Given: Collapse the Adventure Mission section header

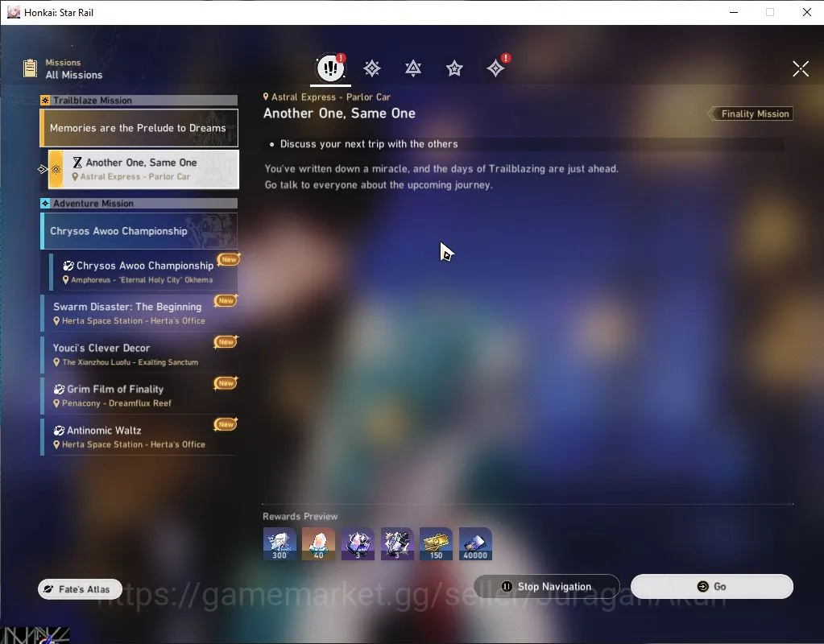Looking at the screenshot, I should pyautogui.click(x=139, y=204).
